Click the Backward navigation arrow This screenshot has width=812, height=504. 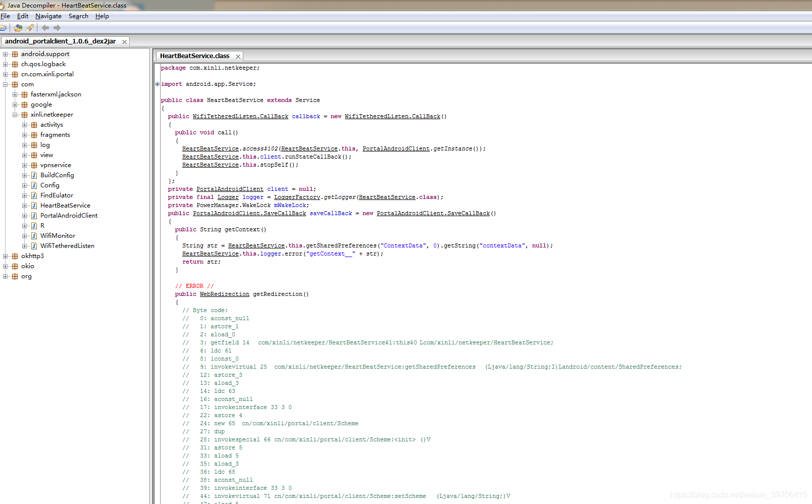(45, 28)
